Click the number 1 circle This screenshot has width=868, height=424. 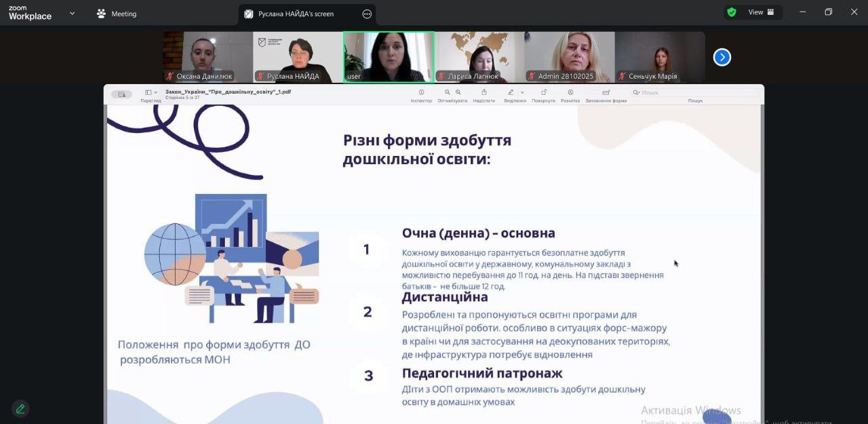click(x=366, y=249)
